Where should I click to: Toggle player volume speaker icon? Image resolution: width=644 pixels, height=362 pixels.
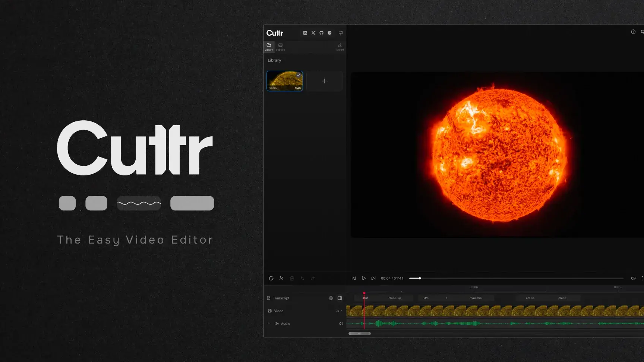tap(633, 278)
